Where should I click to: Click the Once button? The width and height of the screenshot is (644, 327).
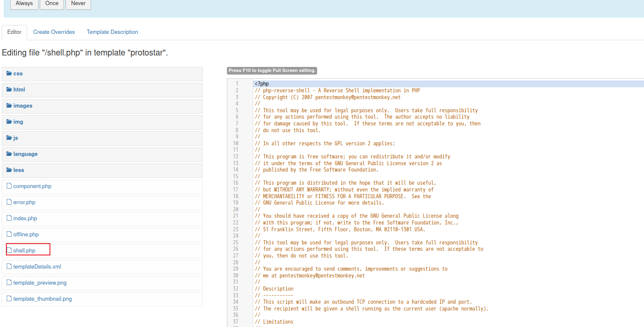pos(52,3)
